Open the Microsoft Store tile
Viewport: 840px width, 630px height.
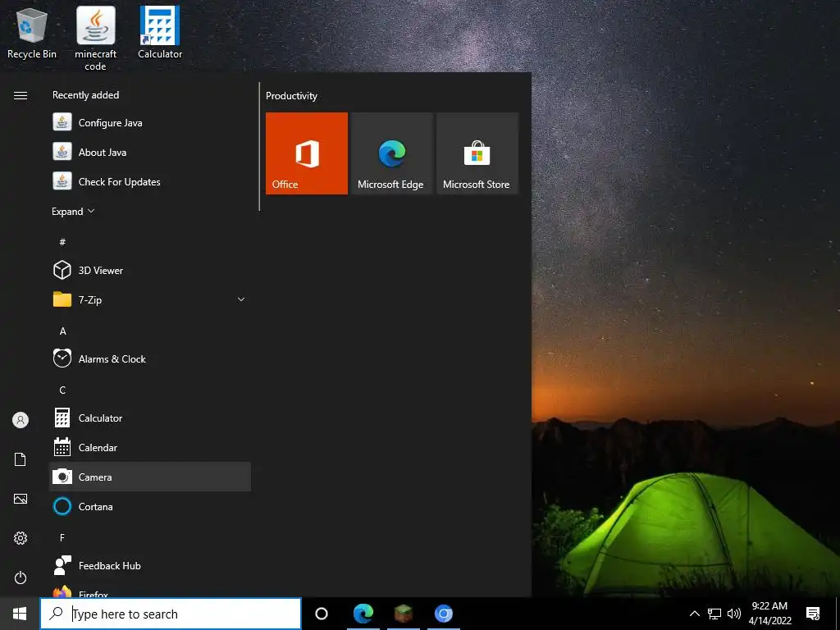coord(477,153)
